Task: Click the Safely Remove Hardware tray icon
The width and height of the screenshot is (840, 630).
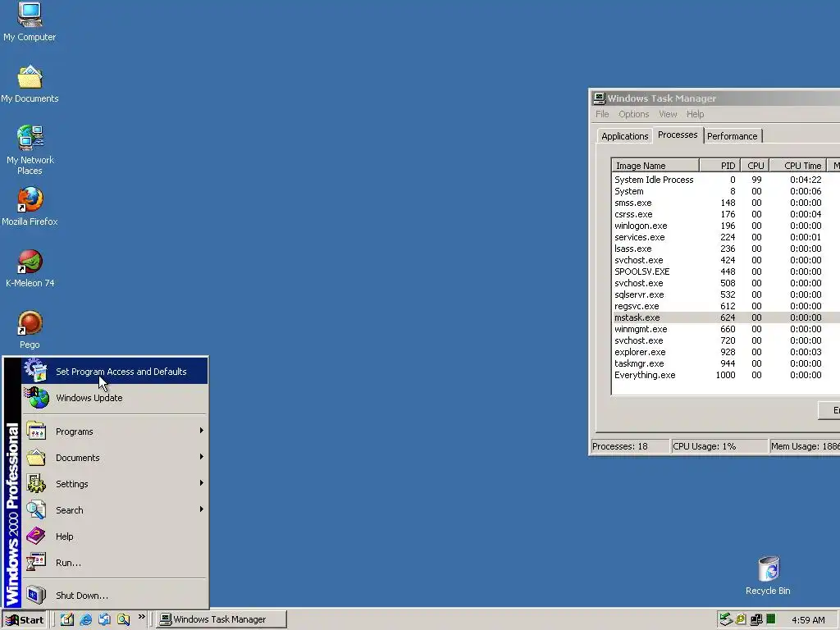Action: pos(726,619)
